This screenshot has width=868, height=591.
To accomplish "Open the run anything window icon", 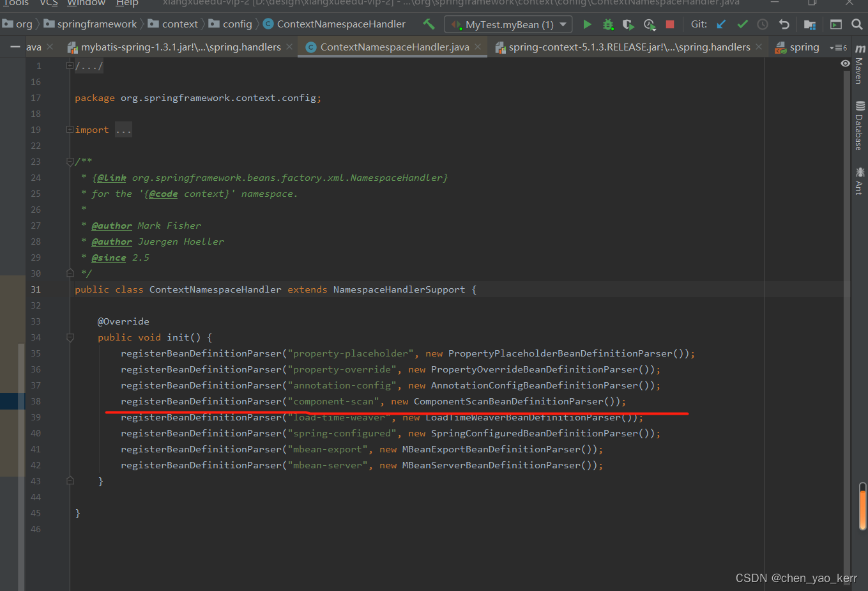I will point(836,24).
